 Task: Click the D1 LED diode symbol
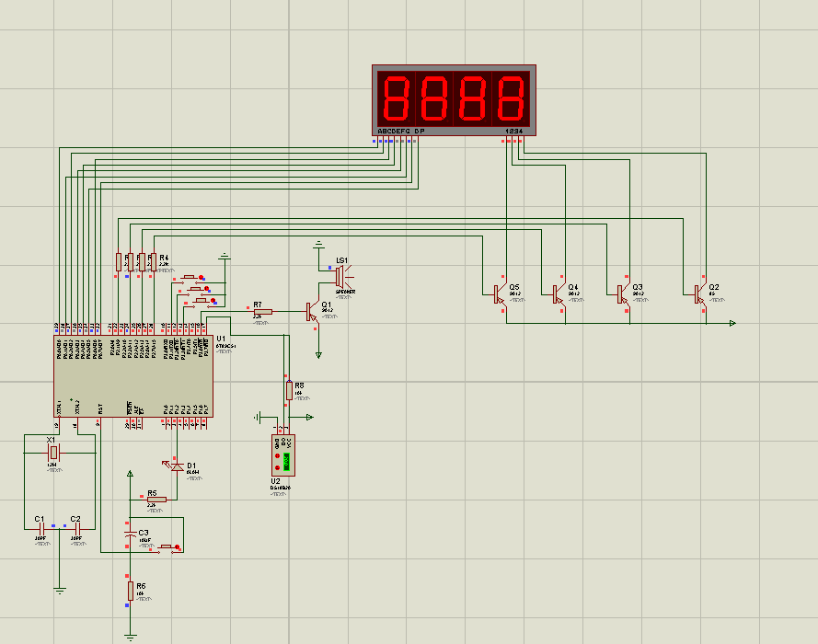176,466
